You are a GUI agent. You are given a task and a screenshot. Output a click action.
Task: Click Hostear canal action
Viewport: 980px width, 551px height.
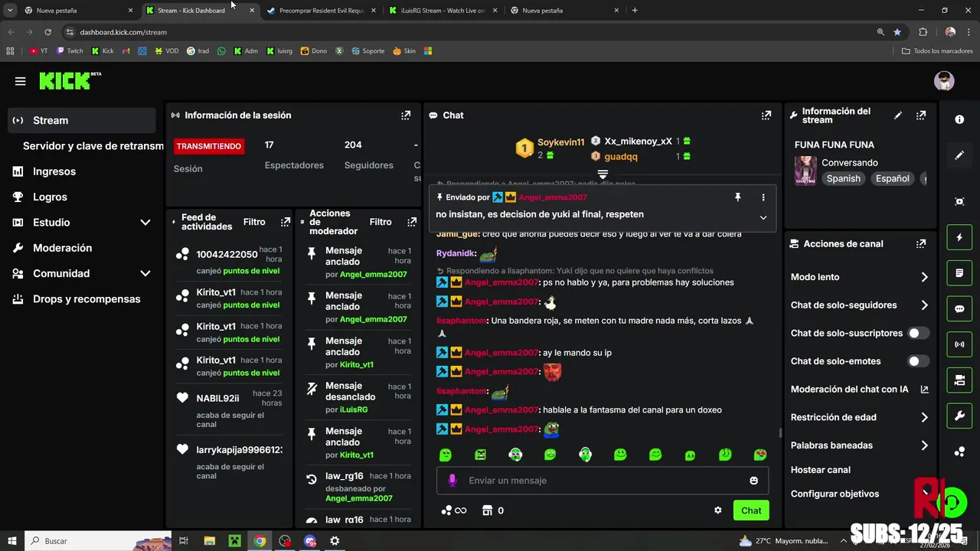(x=821, y=470)
